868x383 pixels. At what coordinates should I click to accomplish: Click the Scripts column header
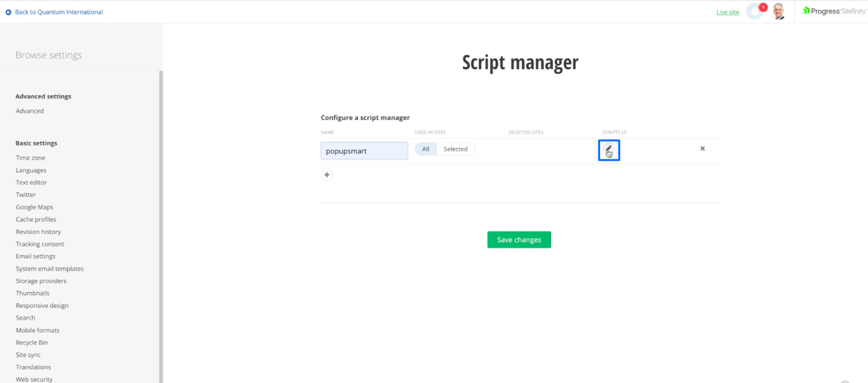(x=614, y=132)
